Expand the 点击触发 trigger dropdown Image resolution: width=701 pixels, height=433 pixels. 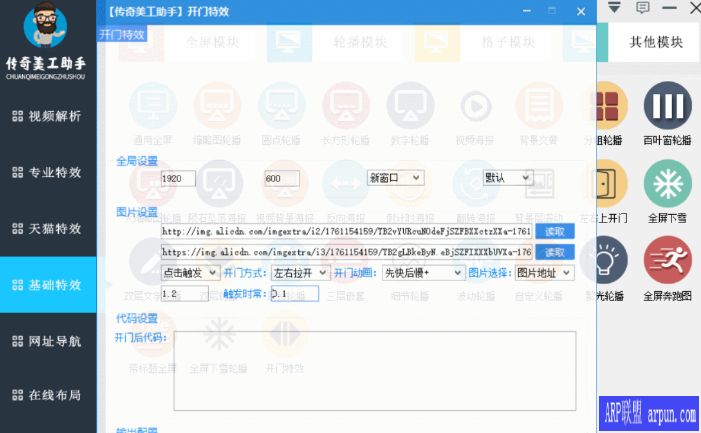pos(190,273)
